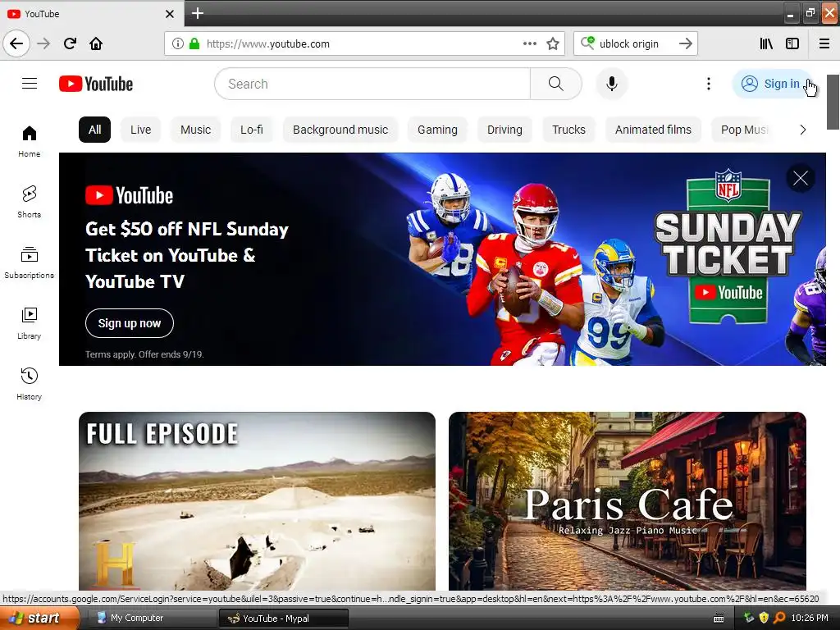The height and width of the screenshot is (630, 840).
Task: Select the All filter chip
Action: 95,130
